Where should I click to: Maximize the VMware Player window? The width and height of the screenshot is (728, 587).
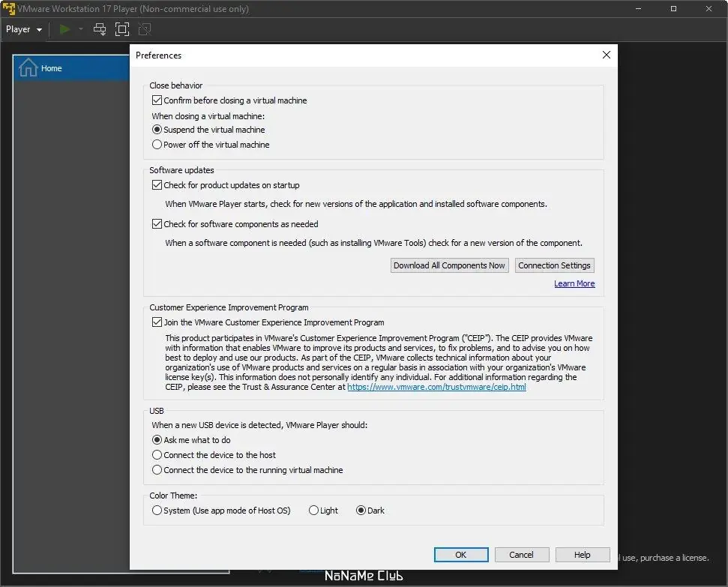click(674, 9)
